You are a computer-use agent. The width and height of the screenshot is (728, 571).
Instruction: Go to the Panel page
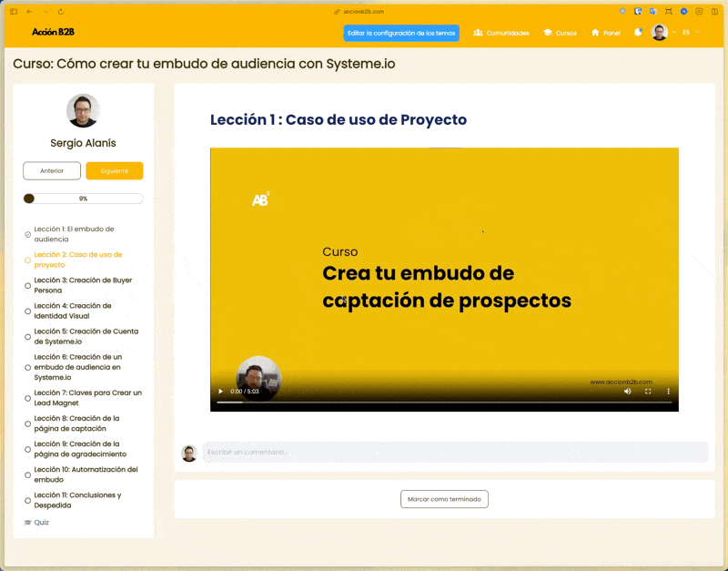tap(606, 33)
